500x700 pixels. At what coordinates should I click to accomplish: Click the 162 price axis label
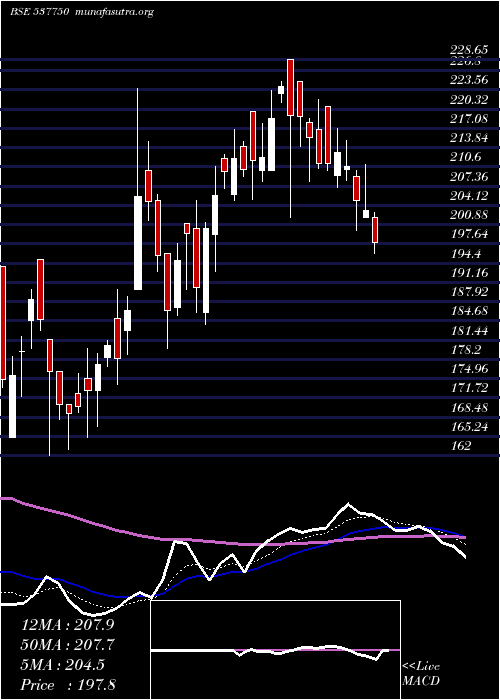coord(461,446)
